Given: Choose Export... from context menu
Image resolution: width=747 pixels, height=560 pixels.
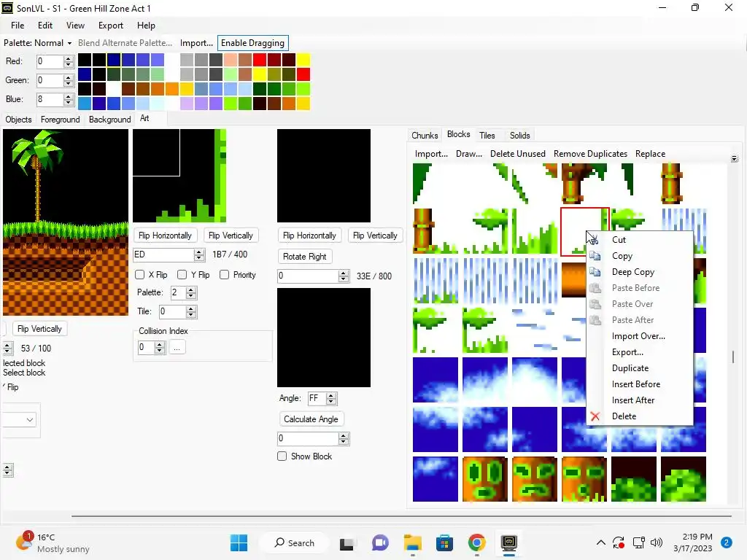Looking at the screenshot, I should (x=627, y=352).
